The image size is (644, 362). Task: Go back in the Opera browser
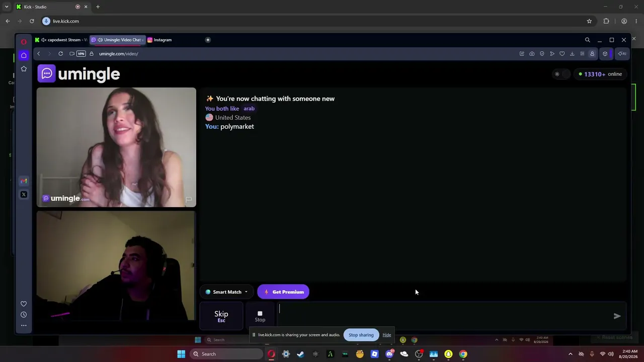click(x=38, y=54)
